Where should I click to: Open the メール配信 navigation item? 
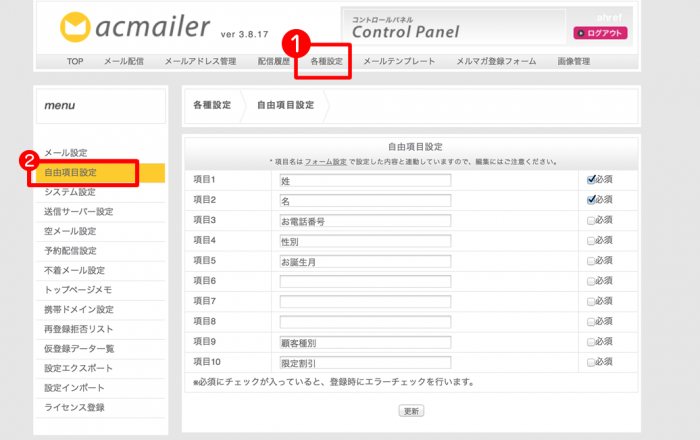[124, 61]
